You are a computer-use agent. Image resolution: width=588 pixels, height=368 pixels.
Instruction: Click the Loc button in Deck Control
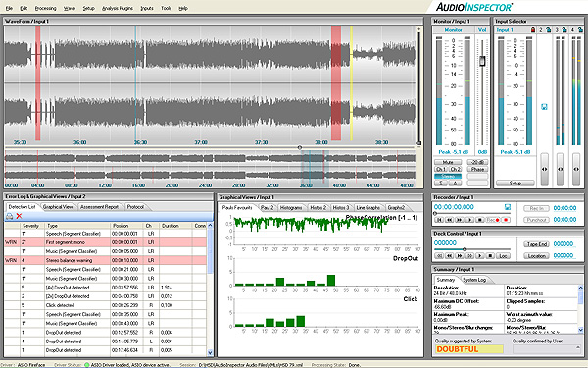(x=503, y=256)
